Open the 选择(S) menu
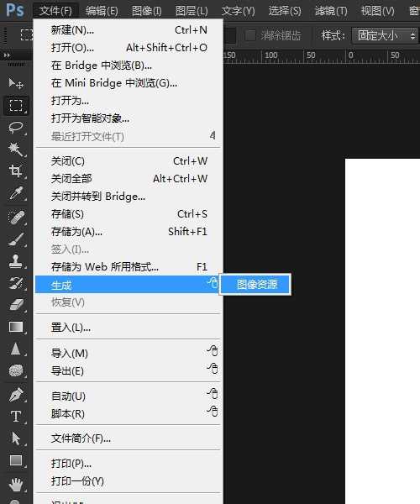The height and width of the screenshot is (504, 420). [285, 11]
